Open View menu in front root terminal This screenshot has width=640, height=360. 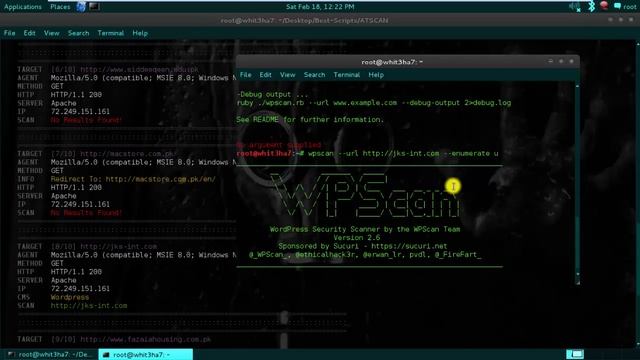coord(287,75)
